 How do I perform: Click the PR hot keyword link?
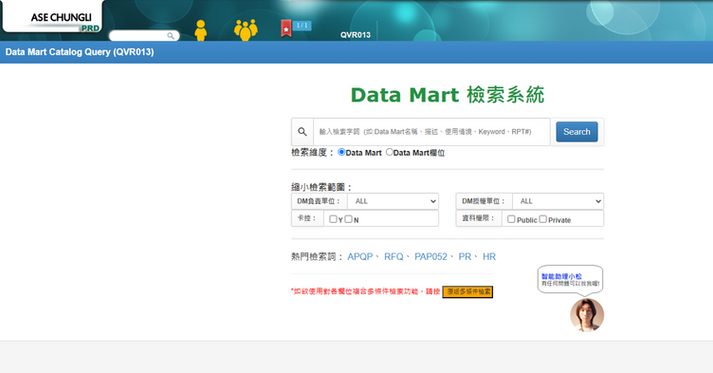coord(465,257)
